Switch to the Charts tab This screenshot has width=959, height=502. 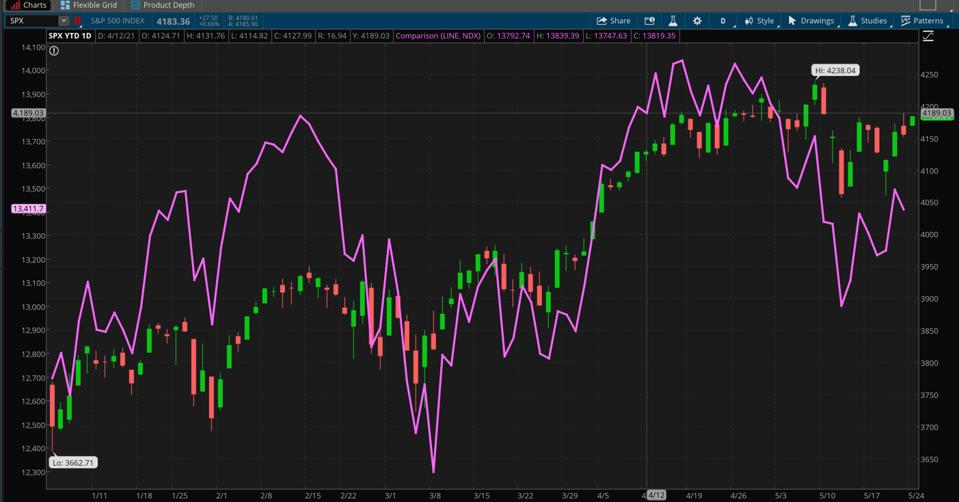28,5
